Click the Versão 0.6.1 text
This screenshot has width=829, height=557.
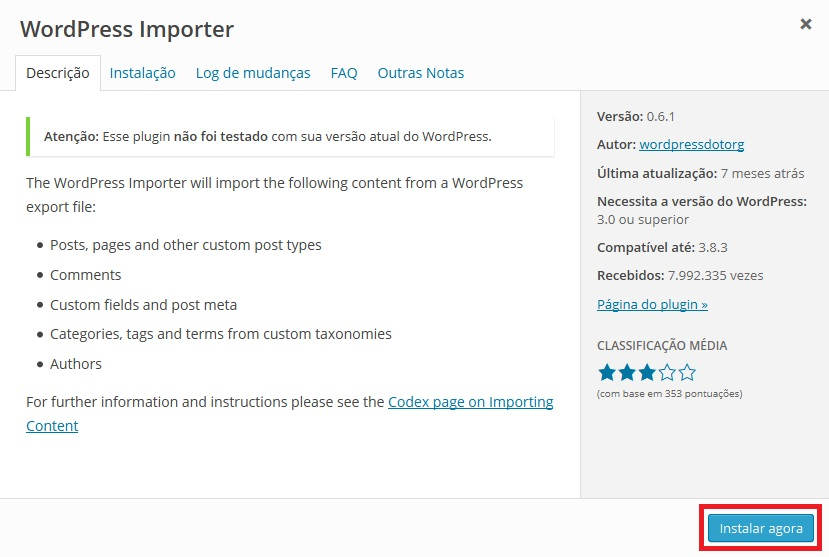click(635, 116)
